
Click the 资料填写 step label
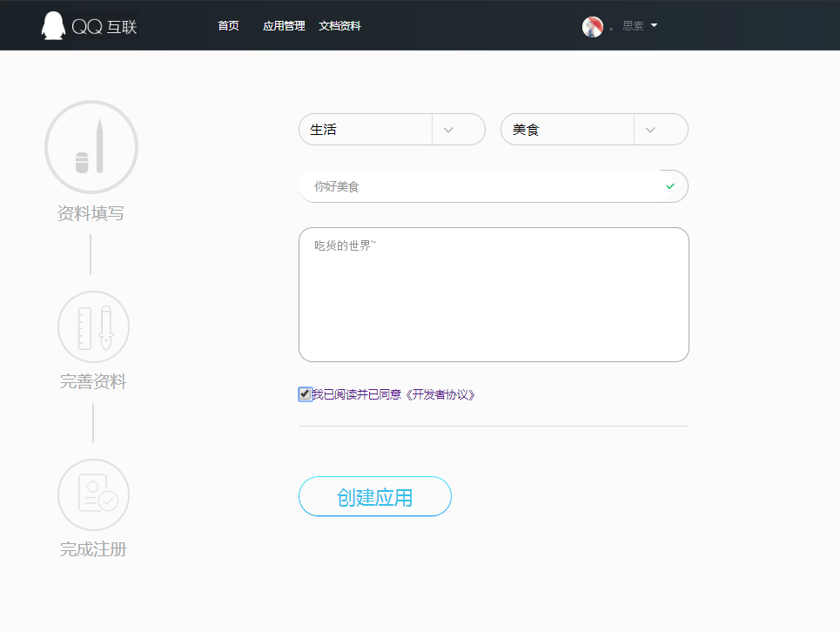point(91,213)
